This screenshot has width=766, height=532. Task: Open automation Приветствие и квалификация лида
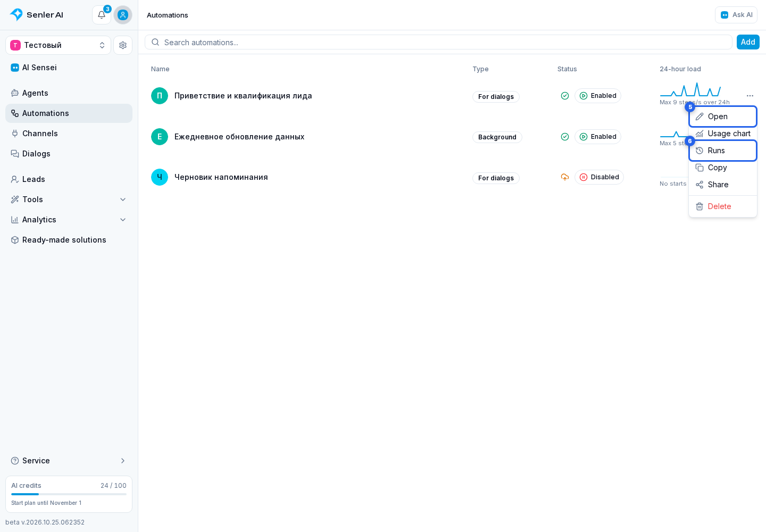243,96
